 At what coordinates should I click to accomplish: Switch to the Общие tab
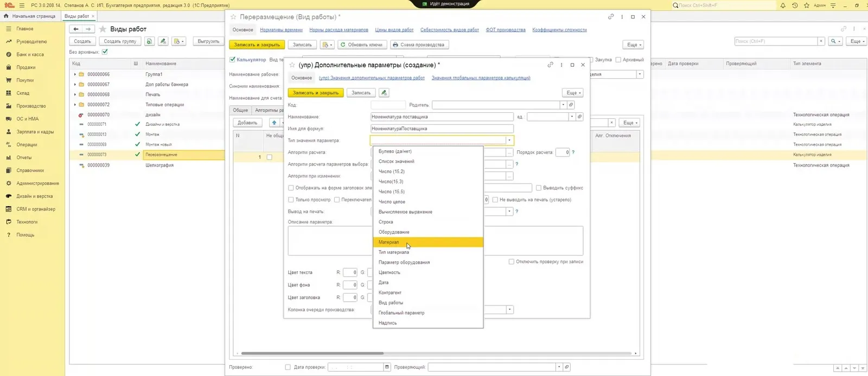pyautogui.click(x=240, y=110)
